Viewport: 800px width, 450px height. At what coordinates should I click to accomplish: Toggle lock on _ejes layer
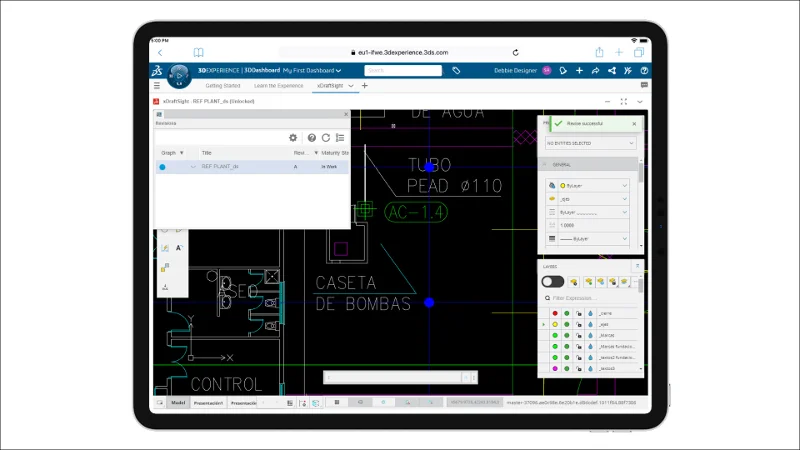pyautogui.click(x=579, y=324)
